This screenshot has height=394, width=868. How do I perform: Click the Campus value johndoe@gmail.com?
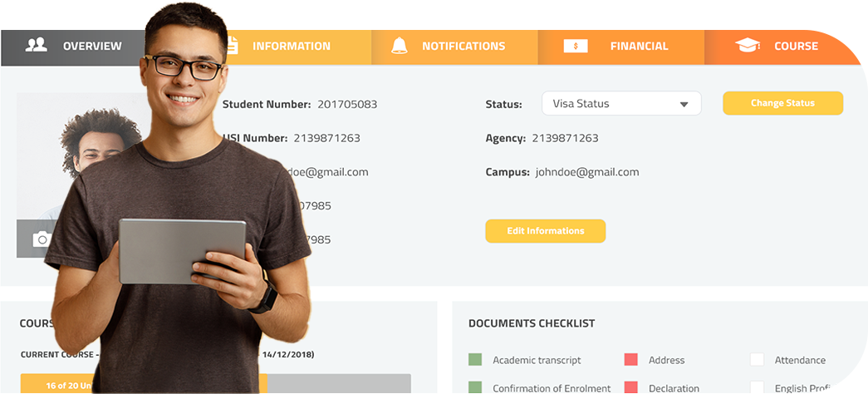(586, 172)
